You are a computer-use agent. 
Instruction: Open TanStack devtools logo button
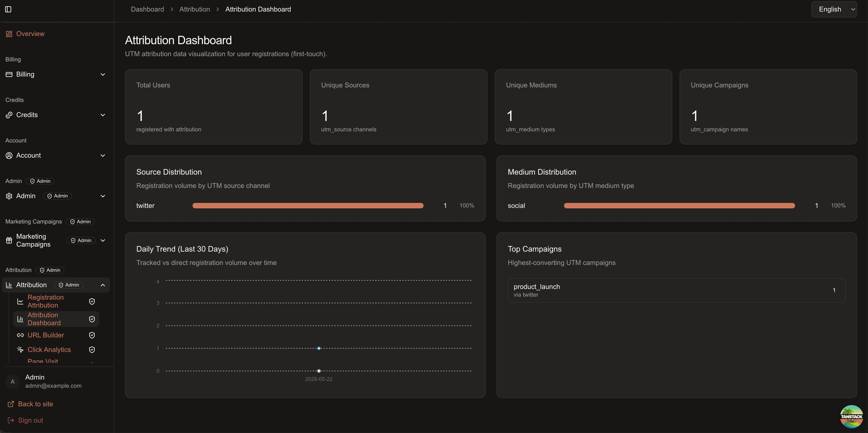coord(851,416)
